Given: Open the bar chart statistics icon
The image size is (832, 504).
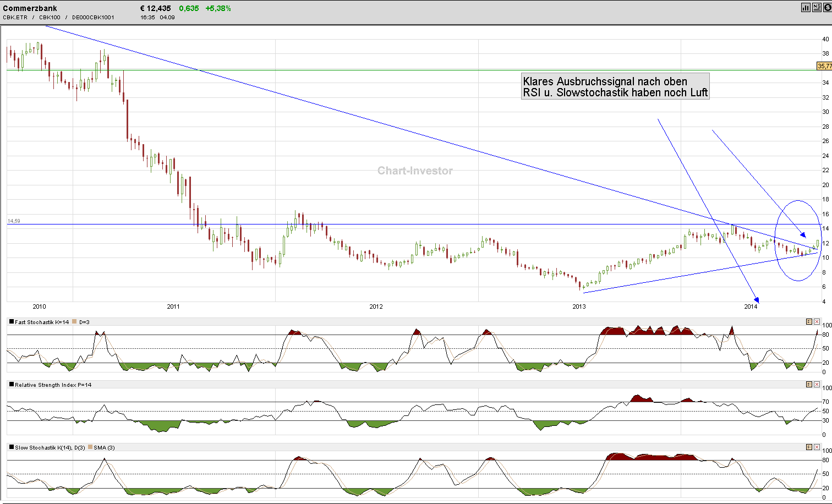Looking at the screenshot, I should coord(804,7).
